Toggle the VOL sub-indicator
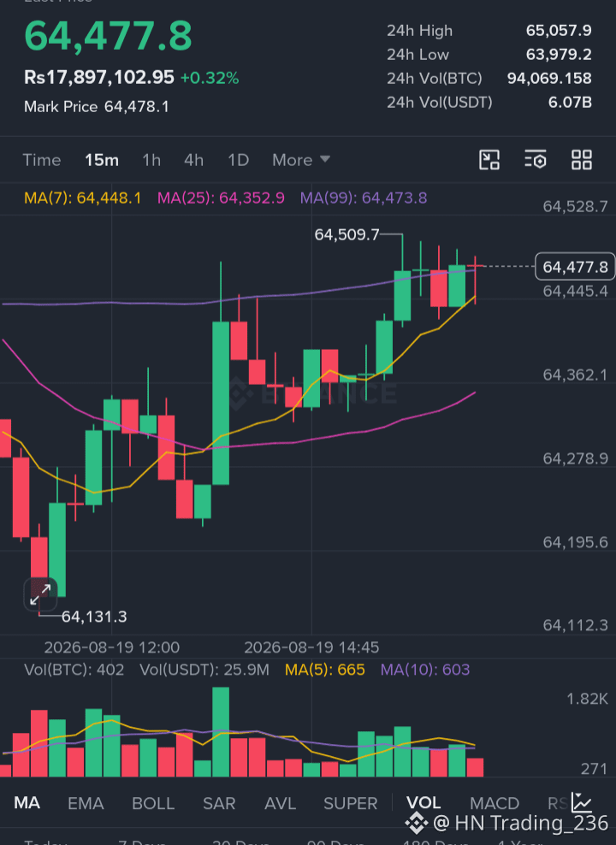 [x=423, y=803]
